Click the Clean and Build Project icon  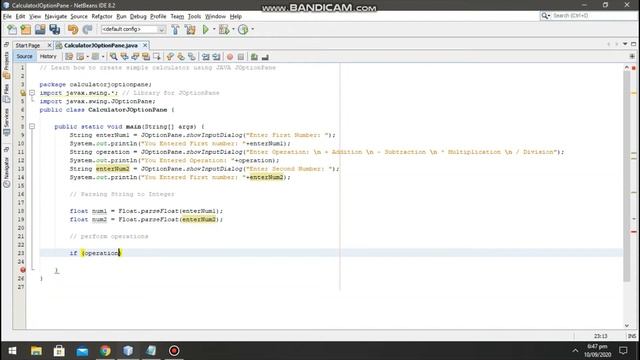coord(190,29)
